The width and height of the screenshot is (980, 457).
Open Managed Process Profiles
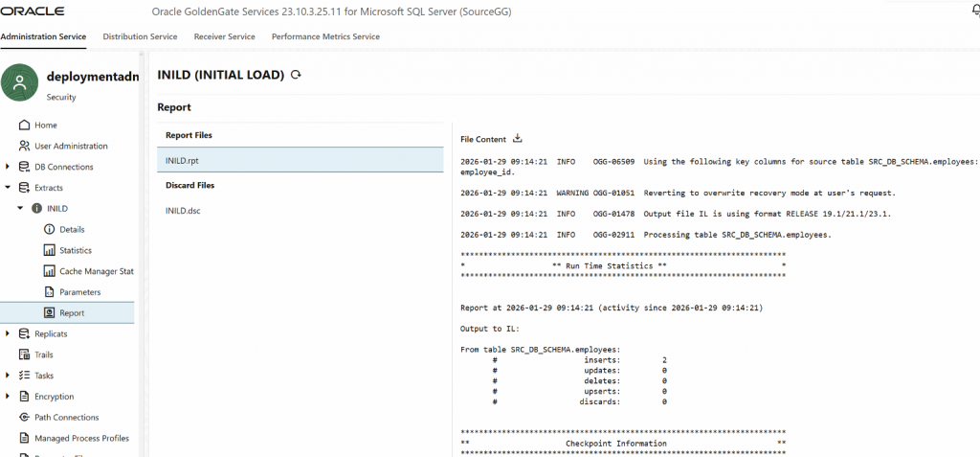coord(82,438)
